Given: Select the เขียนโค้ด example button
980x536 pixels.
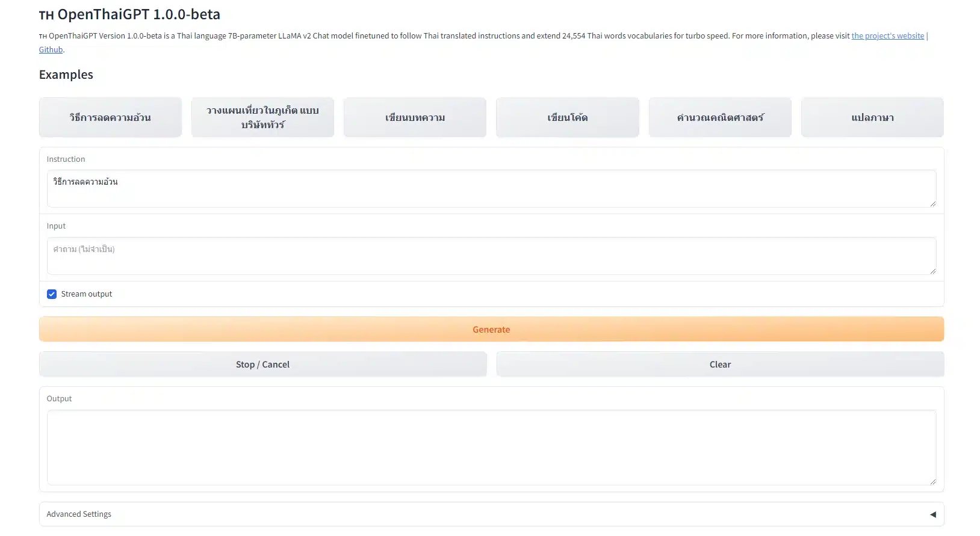Looking at the screenshot, I should [x=568, y=117].
